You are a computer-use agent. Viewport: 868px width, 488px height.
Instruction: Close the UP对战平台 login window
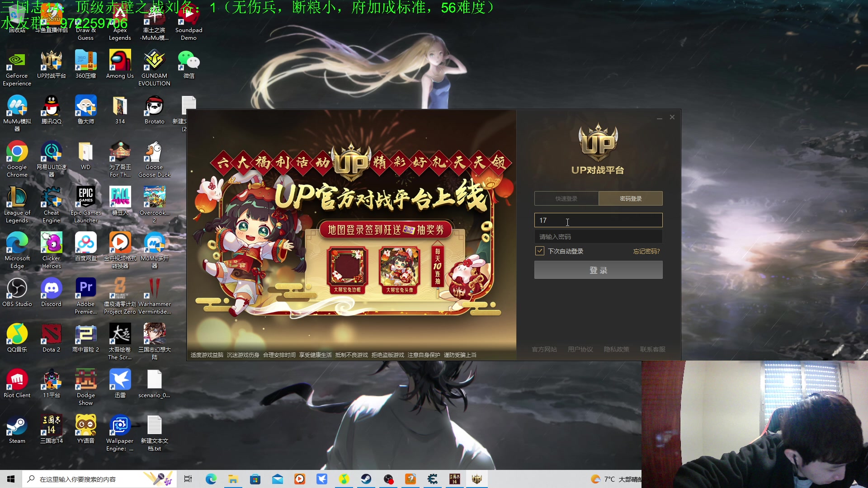pos(672,117)
